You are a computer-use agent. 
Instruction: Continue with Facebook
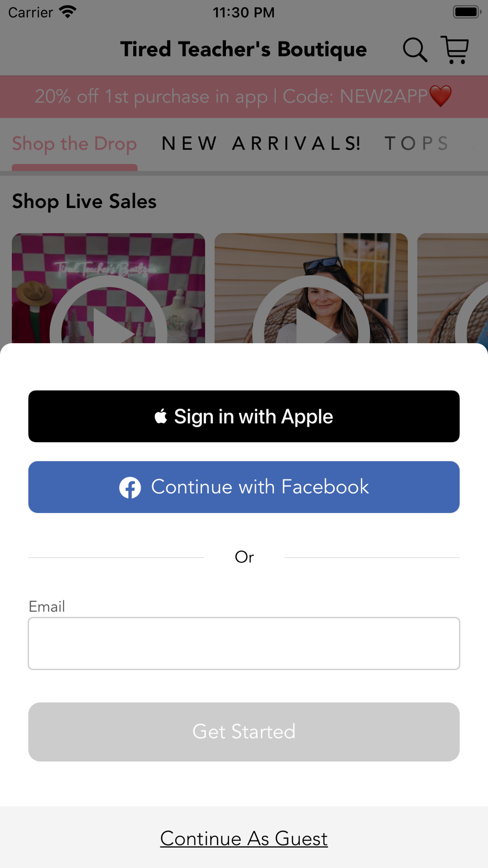click(x=244, y=487)
